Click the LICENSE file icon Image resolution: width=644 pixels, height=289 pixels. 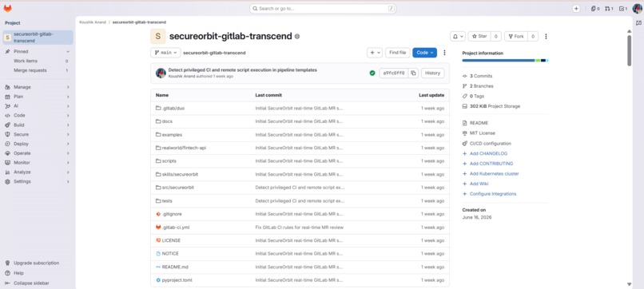coord(158,240)
